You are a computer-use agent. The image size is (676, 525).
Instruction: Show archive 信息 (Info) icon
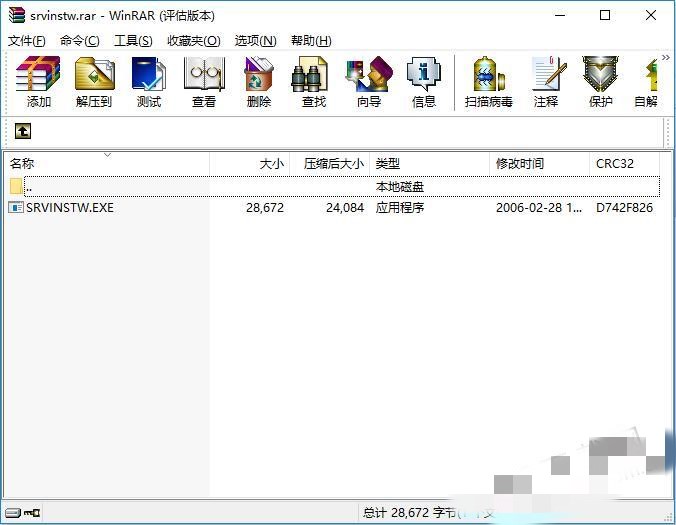(424, 82)
